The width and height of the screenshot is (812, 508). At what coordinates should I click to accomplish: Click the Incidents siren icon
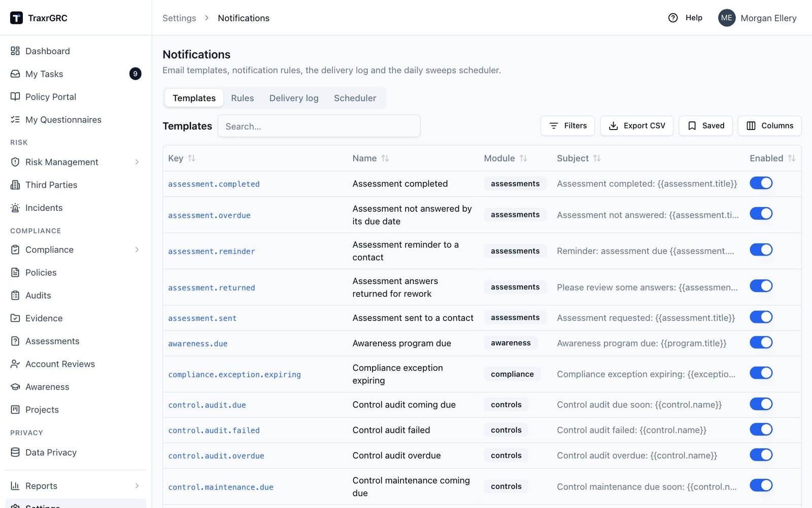(x=15, y=208)
